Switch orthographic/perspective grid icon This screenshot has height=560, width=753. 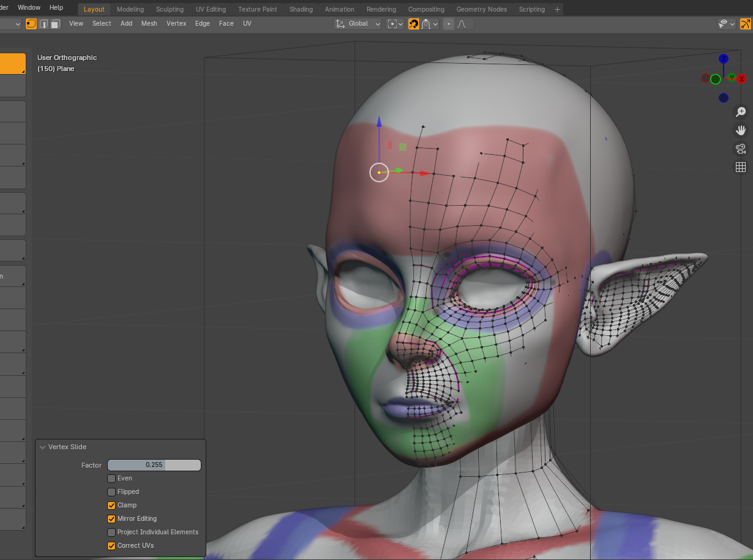741,167
